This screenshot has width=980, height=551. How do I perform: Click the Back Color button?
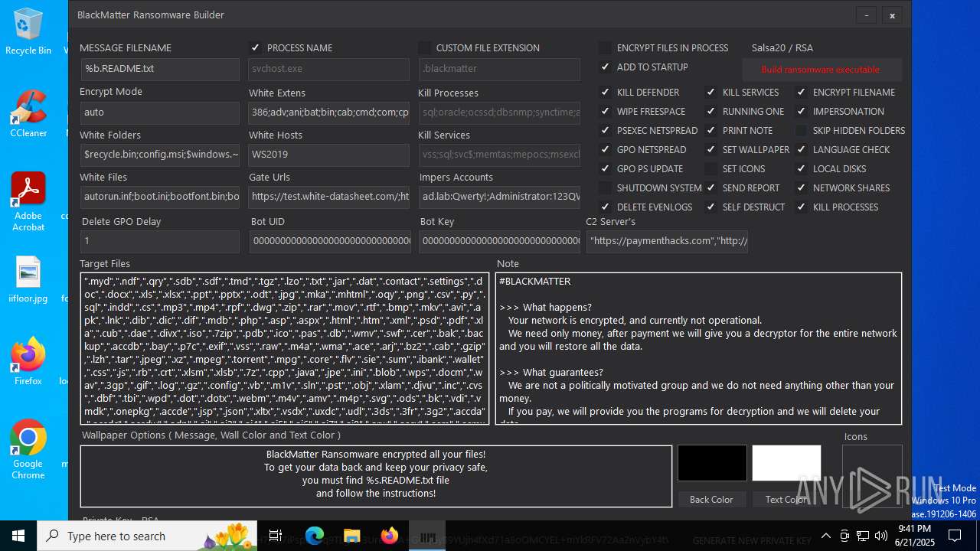pos(711,499)
